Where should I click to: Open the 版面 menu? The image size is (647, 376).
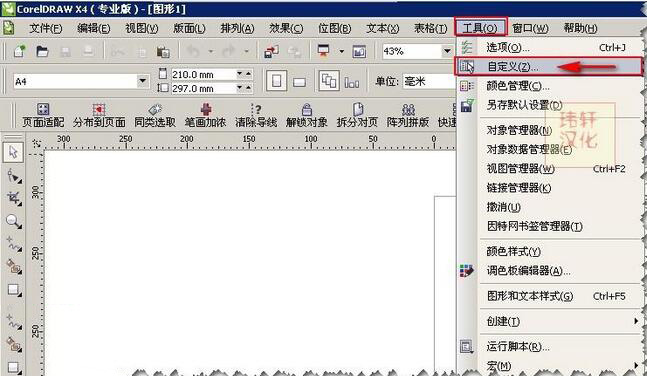pos(189,28)
